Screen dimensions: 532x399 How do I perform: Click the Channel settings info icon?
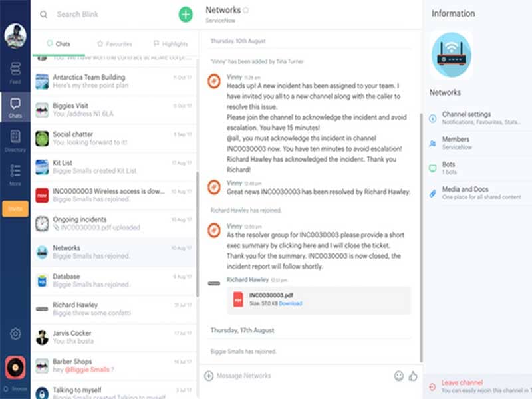click(x=433, y=118)
